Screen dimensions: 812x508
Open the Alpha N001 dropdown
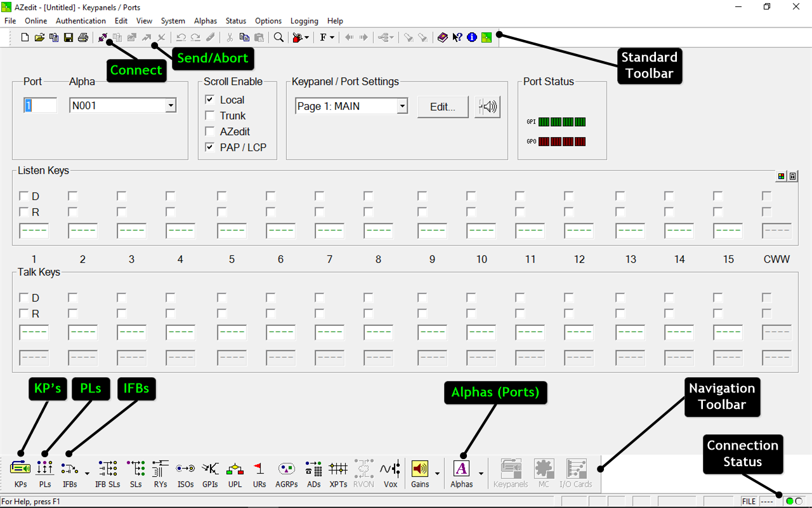pos(171,106)
